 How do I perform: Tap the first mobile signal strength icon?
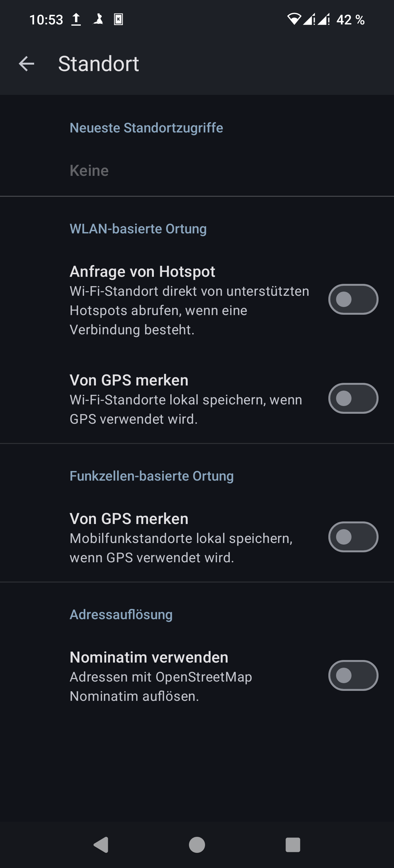click(309, 19)
